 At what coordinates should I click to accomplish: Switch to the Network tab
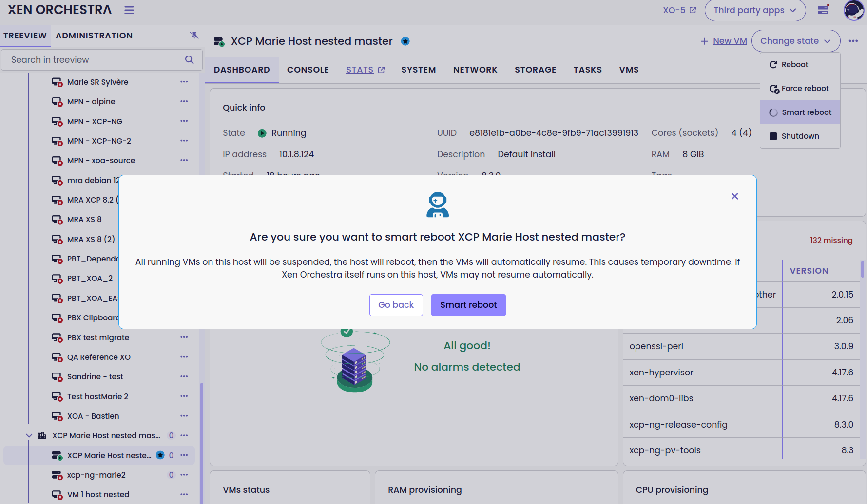[x=475, y=70]
